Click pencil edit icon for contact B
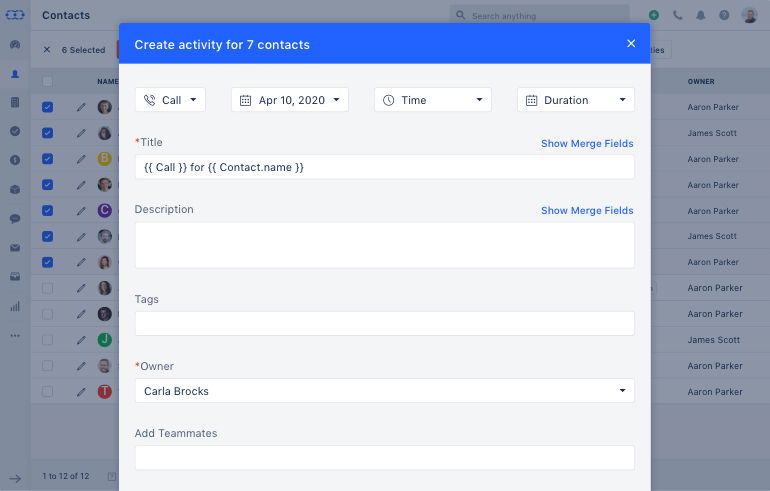 81,159
